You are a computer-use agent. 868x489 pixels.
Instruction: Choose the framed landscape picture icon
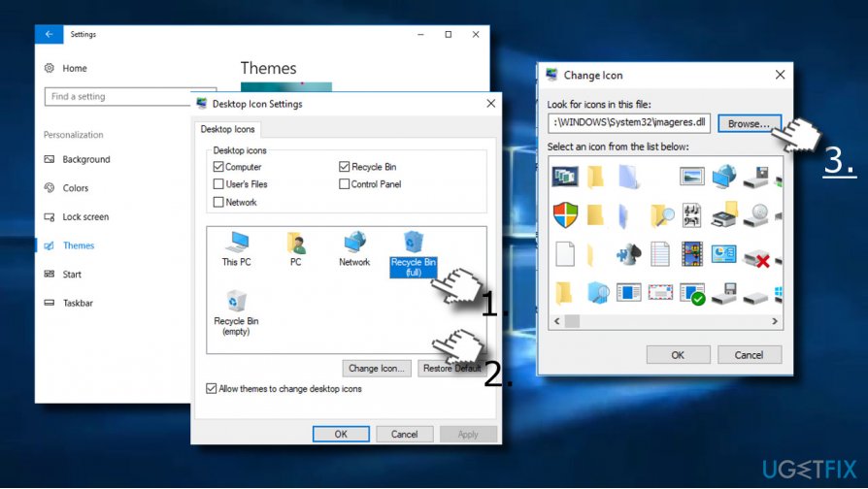click(x=692, y=177)
